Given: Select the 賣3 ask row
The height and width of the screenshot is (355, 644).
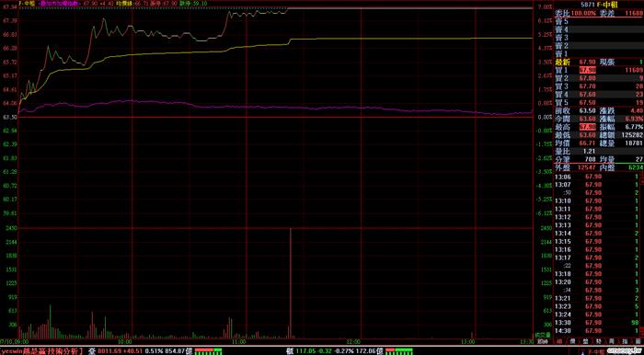Looking at the screenshot, I should (598, 38).
